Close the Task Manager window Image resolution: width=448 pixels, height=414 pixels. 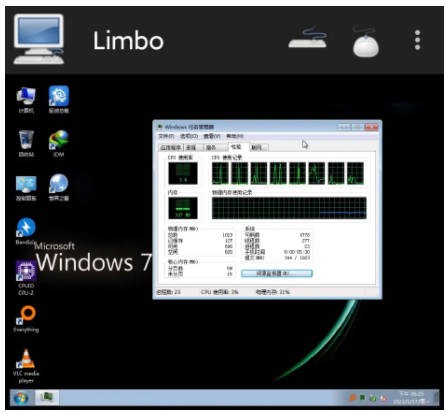coord(371,127)
